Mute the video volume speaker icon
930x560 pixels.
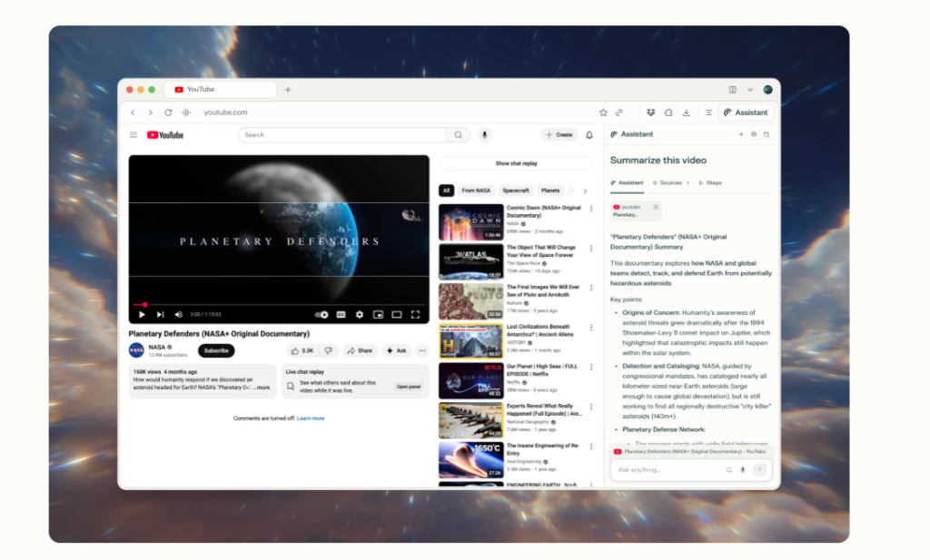(178, 315)
